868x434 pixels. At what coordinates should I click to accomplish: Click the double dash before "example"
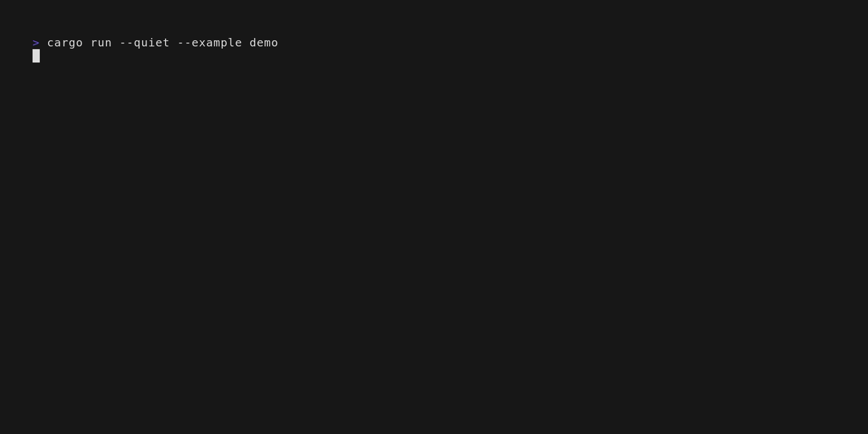(x=184, y=43)
